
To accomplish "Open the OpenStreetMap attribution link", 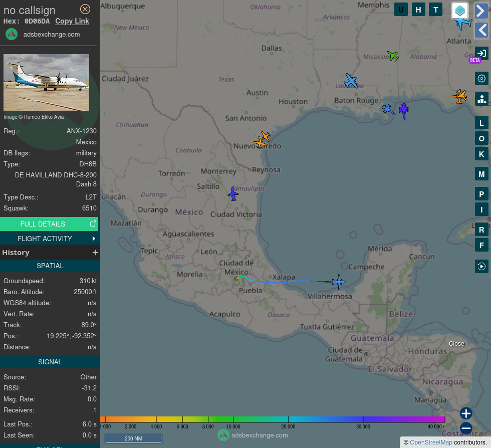I will [431, 442].
